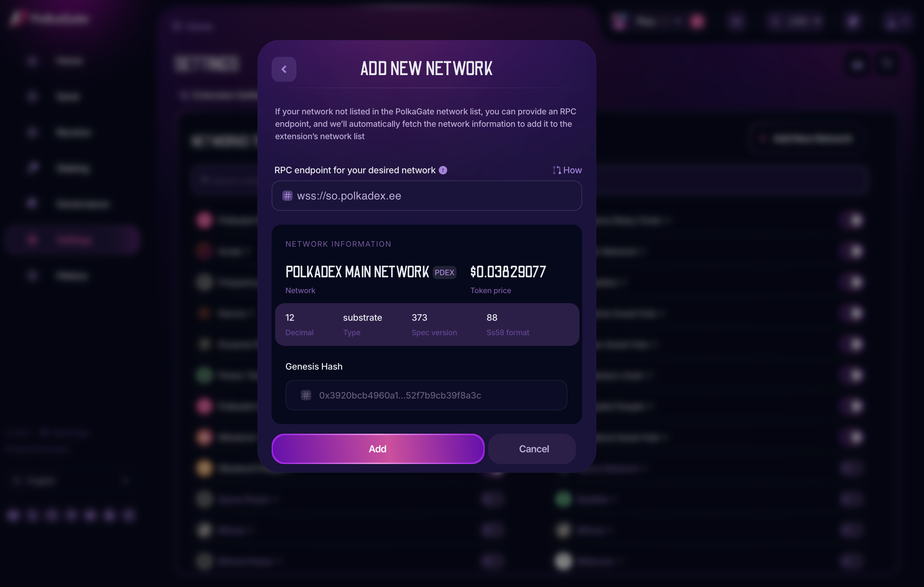Click the Add New Network dialog title
This screenshot has height=587, width=924.
(426, 69)
